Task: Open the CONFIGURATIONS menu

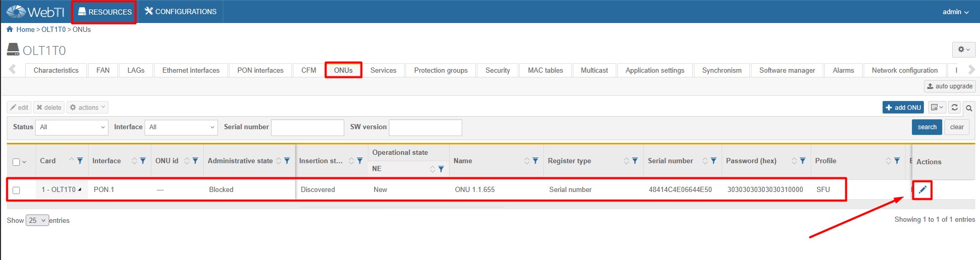Action: (181, 12)
